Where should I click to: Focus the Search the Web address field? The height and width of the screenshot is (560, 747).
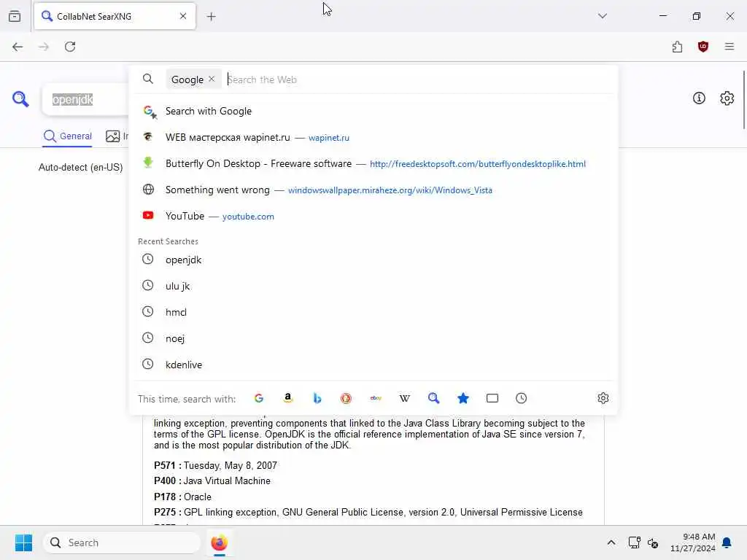click(x=419, y=79)
